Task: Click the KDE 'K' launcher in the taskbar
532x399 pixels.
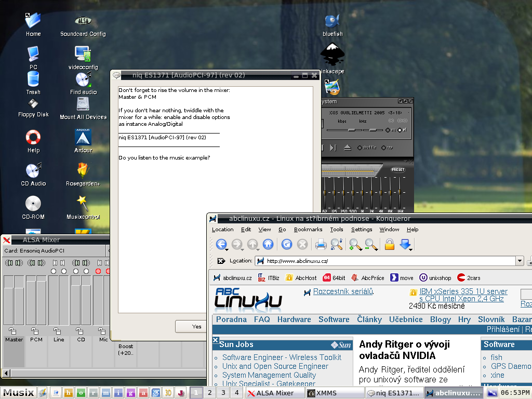Action: (156, 393)
